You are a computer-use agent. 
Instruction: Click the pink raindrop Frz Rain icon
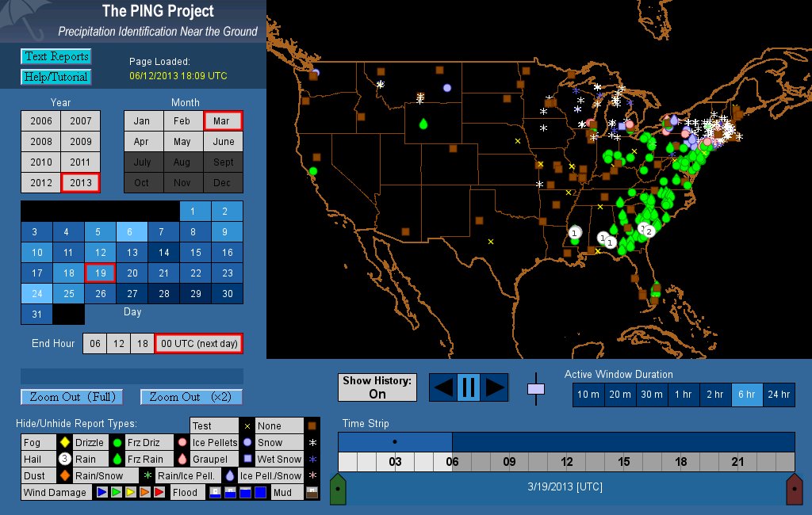(182, 459)
